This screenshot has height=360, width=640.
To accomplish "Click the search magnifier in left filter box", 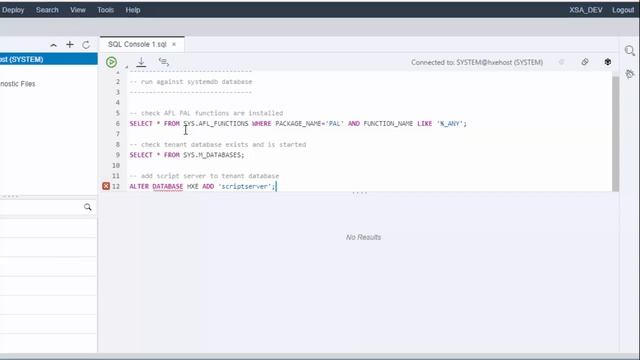I will 87,207.
